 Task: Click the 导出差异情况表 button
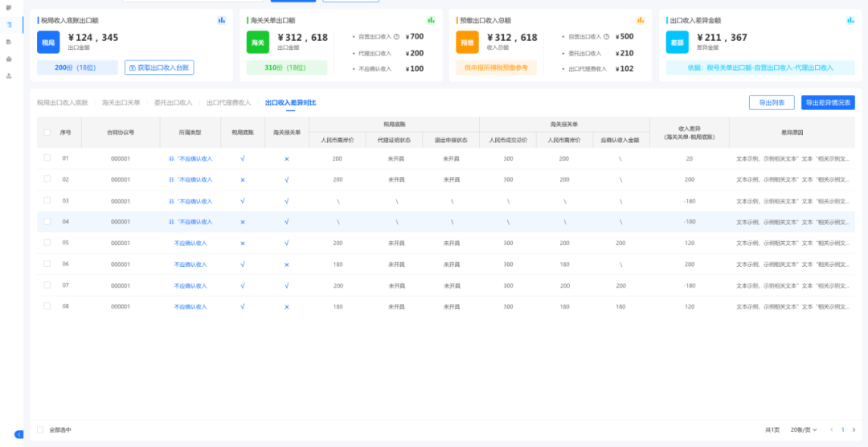(828, 103)
